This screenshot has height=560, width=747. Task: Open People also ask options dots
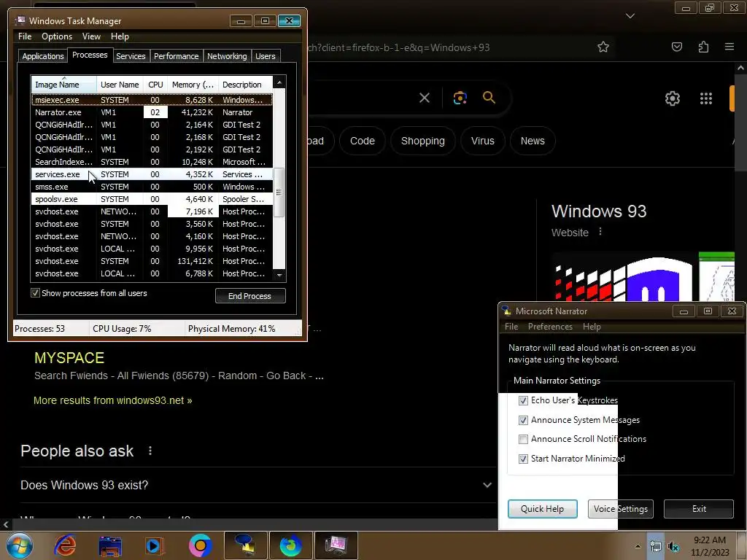150,451
